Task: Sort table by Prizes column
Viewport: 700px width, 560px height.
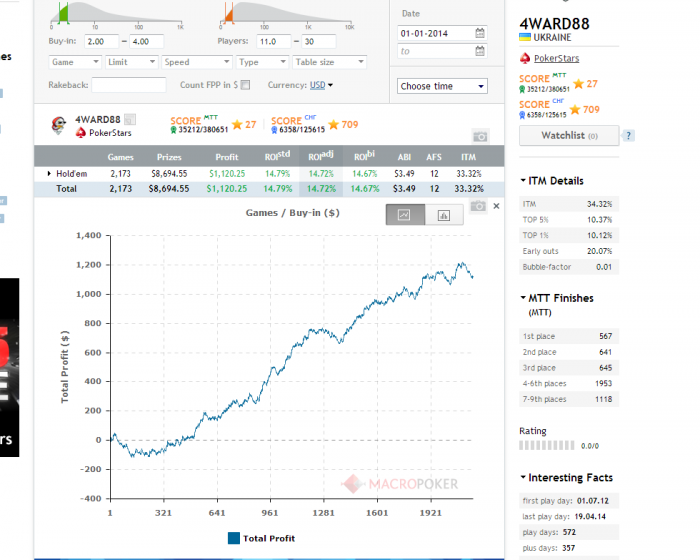Action: 169,157
